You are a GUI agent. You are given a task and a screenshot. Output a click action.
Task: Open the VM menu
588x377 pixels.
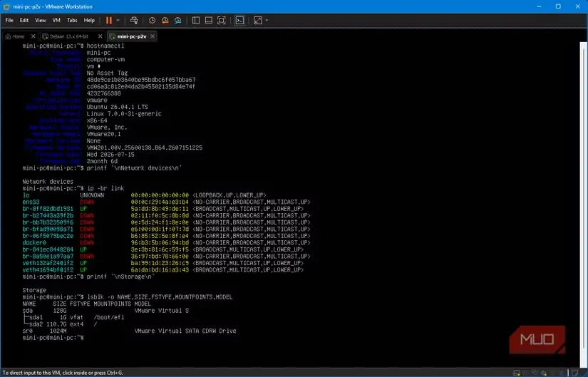pyautogui.click(x=56, y=20)
